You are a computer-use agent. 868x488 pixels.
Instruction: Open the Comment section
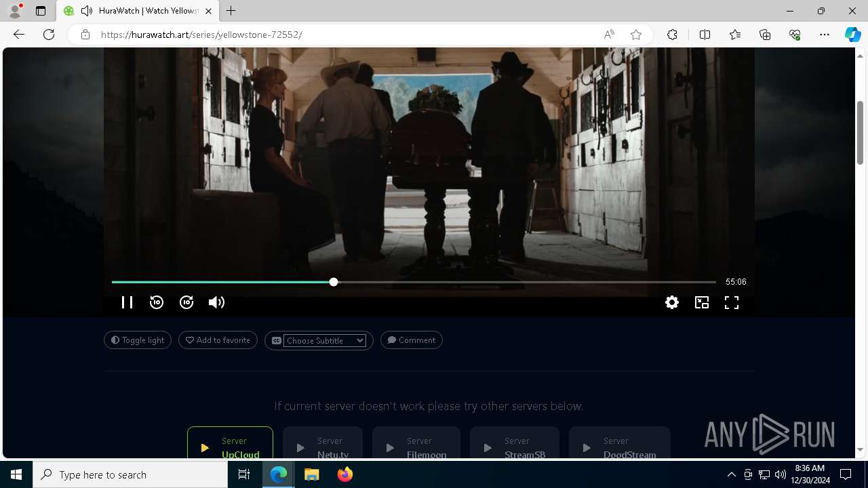click(x=412, y=340)
